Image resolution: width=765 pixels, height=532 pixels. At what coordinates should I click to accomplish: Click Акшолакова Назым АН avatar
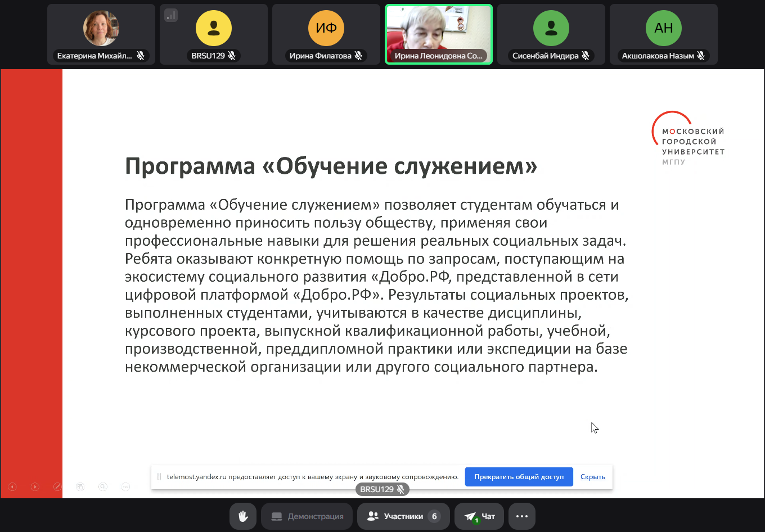click(664, 28)
